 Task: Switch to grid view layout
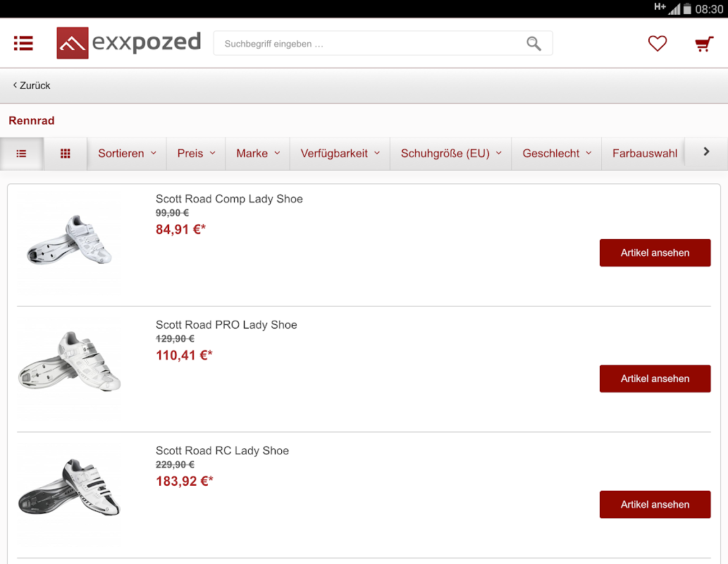point(66,154)
